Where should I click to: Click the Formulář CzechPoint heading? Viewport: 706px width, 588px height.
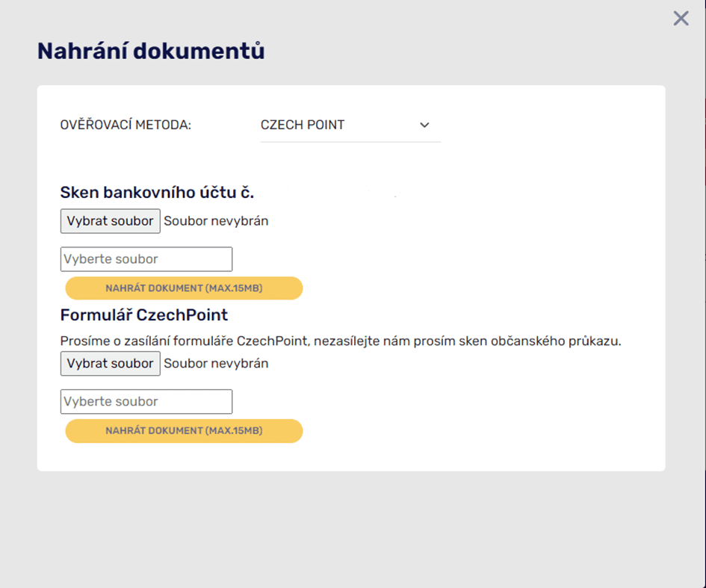(144, 315)
